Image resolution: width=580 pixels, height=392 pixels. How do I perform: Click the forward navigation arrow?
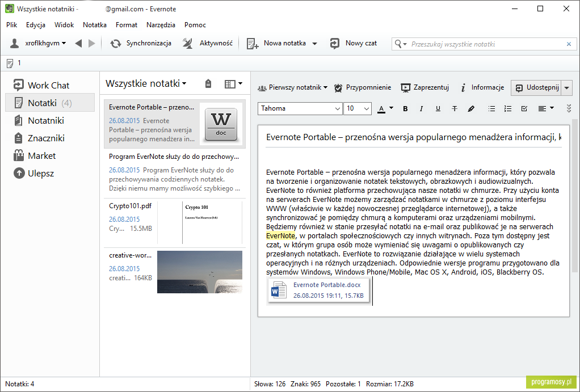(92, 44)
